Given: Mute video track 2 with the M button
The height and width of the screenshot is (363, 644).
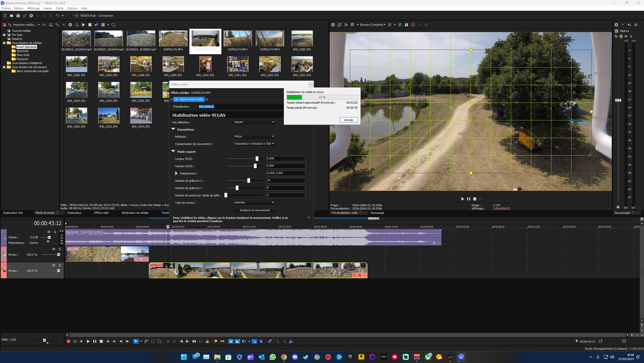Looking at the screenshot, I should (x=54, y=249).
